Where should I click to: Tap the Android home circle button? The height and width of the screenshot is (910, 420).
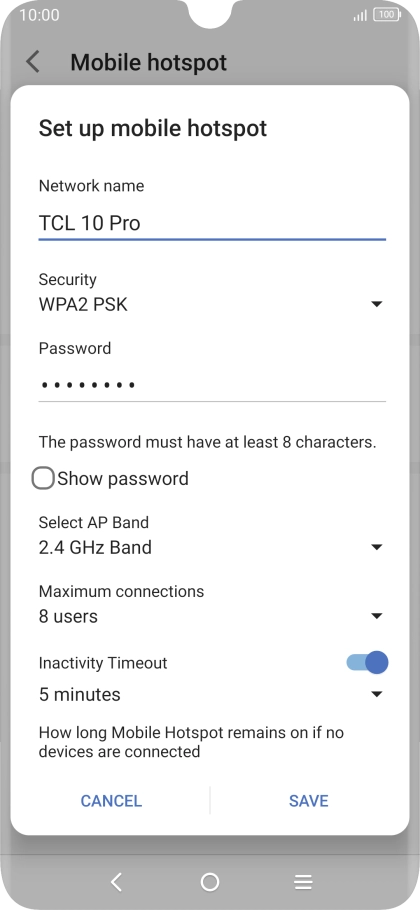210,882
